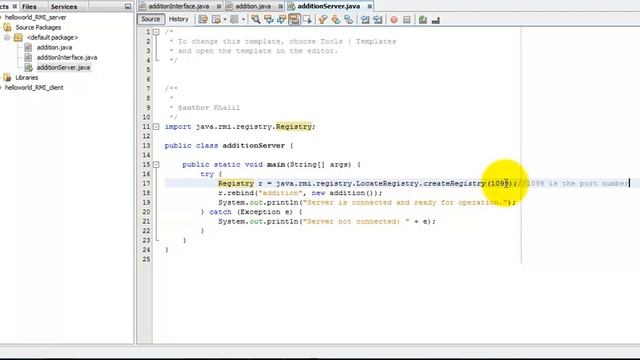Image resolution: width=640 pixels, height=360 pixels.
Task: Start macro recording with red circle icon
Action: 394,20
